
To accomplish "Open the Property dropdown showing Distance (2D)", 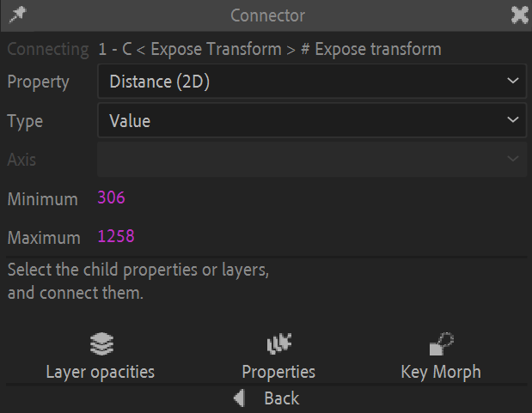I will click(301, 82).
